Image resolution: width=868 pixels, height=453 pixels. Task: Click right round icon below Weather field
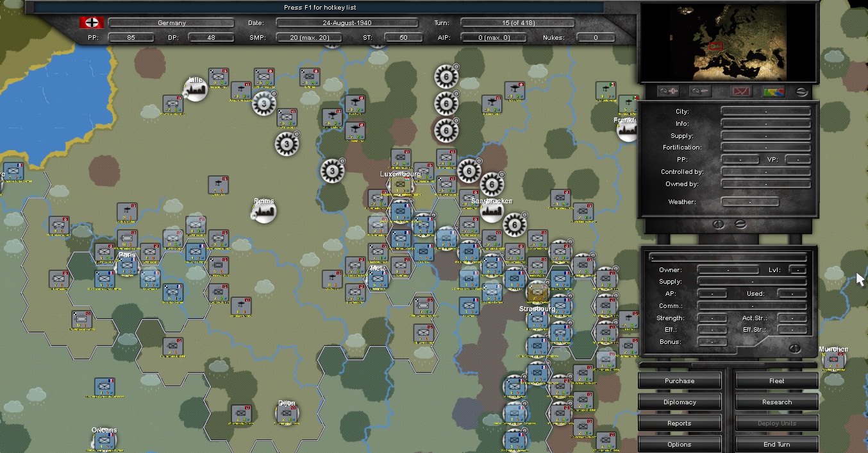coord(739,224)
